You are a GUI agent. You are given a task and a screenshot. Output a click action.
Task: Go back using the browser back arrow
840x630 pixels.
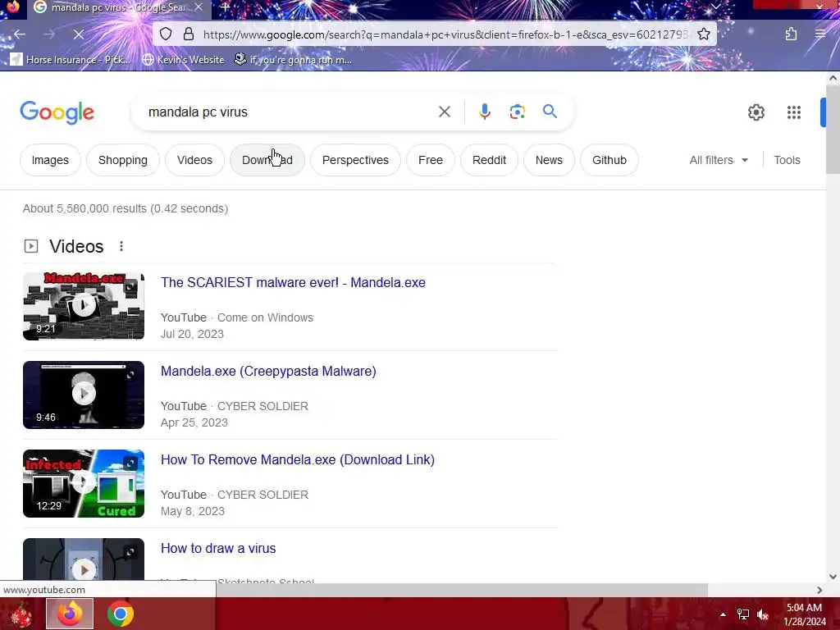(x=20, y=34)
